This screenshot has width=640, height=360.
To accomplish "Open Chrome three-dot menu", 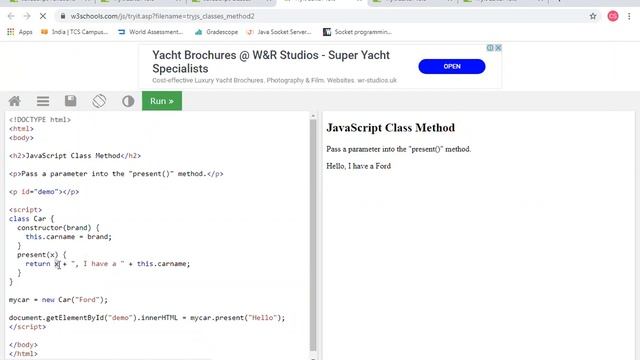I will 629,16.
